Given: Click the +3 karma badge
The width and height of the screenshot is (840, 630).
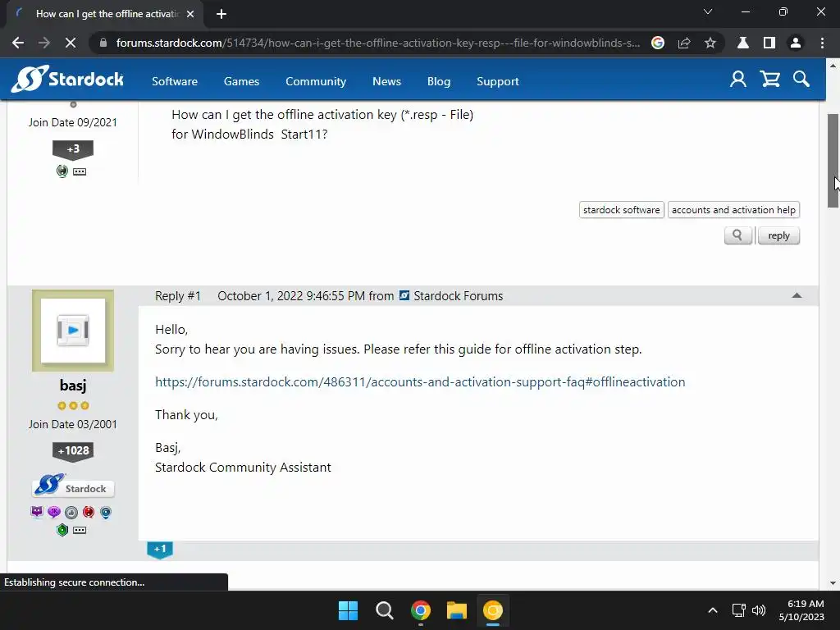Looking at the screenshot, I should pyautogui.click(x=73, y=149).
